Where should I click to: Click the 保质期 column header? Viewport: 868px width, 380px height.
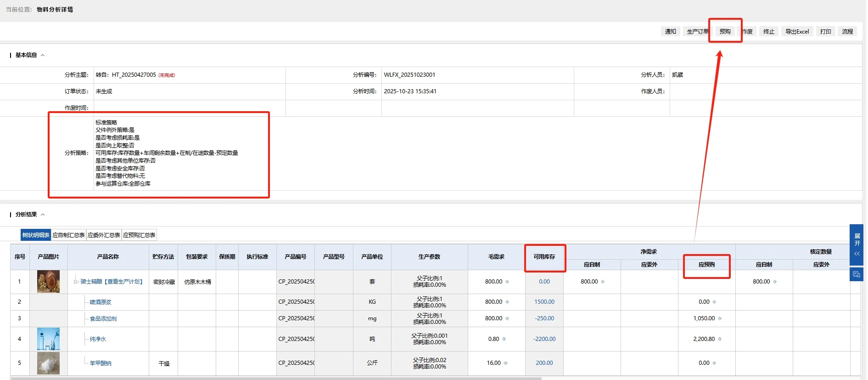tap(227, 257)
